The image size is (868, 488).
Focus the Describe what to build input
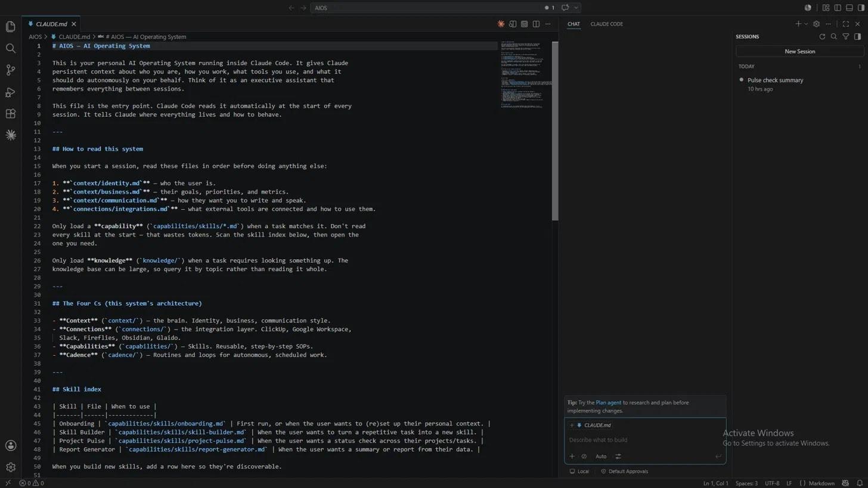[x=645, y=440]
